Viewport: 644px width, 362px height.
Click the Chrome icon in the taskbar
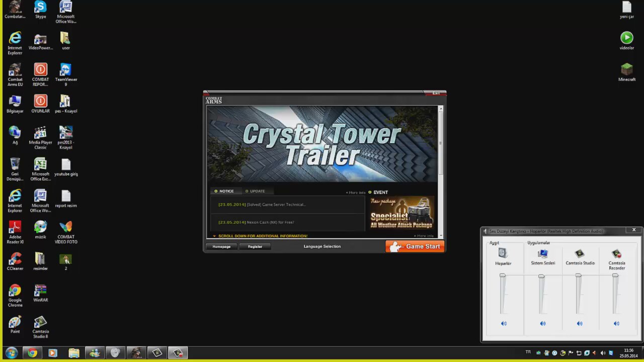pyautogui.click(x=32, y=353)
